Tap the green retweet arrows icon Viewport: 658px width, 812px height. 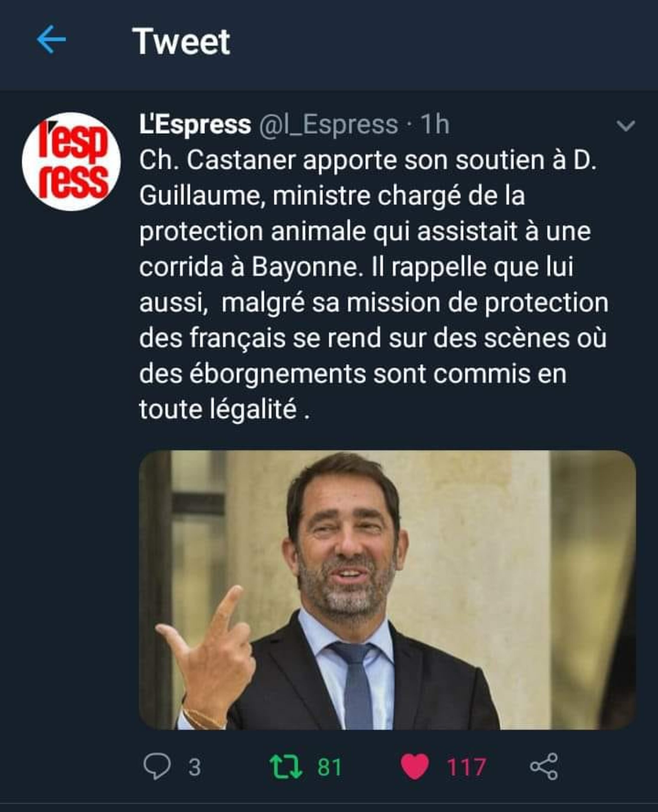pos(286,767)
